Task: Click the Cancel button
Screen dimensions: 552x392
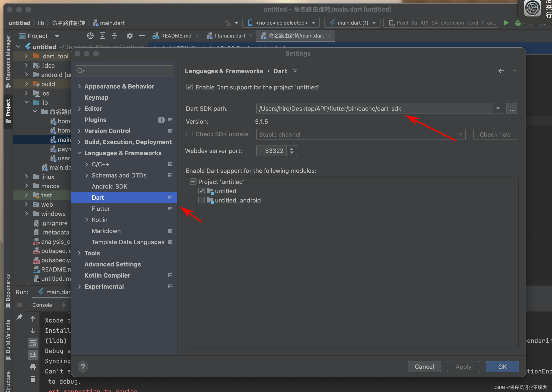Action: [x=424, y=367]
